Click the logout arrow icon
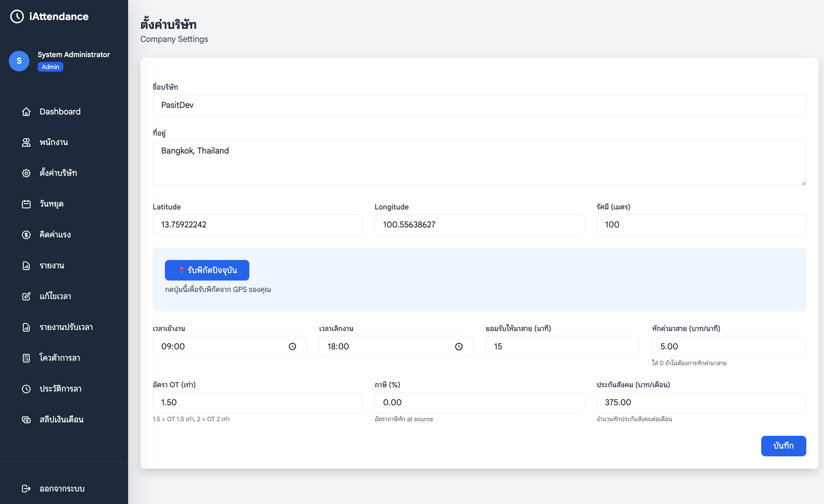Screen dimensions: 824x504 point(26,489)
